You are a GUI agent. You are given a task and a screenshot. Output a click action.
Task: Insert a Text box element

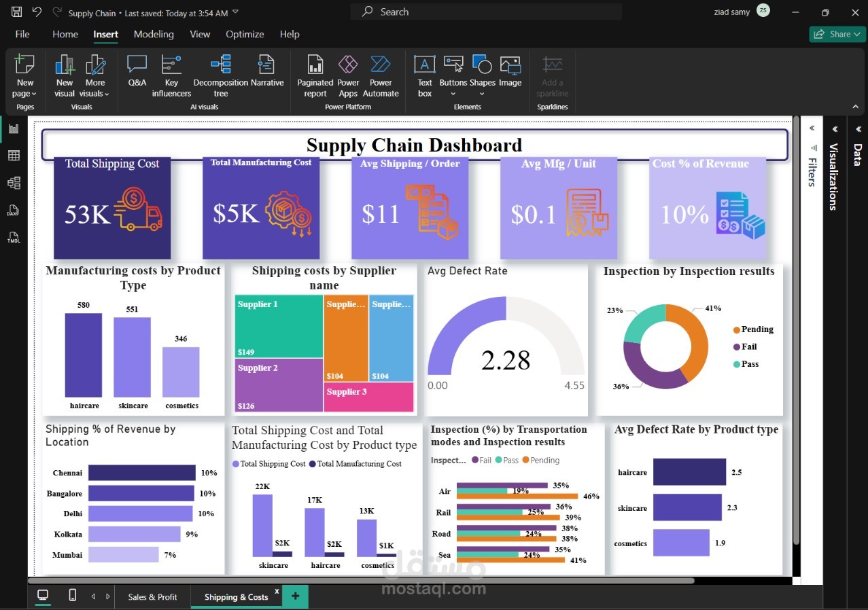click(x=425, y=76)
